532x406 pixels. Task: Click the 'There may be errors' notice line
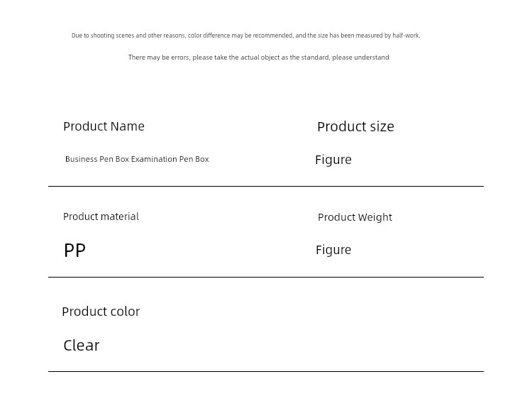coord(258,57)
